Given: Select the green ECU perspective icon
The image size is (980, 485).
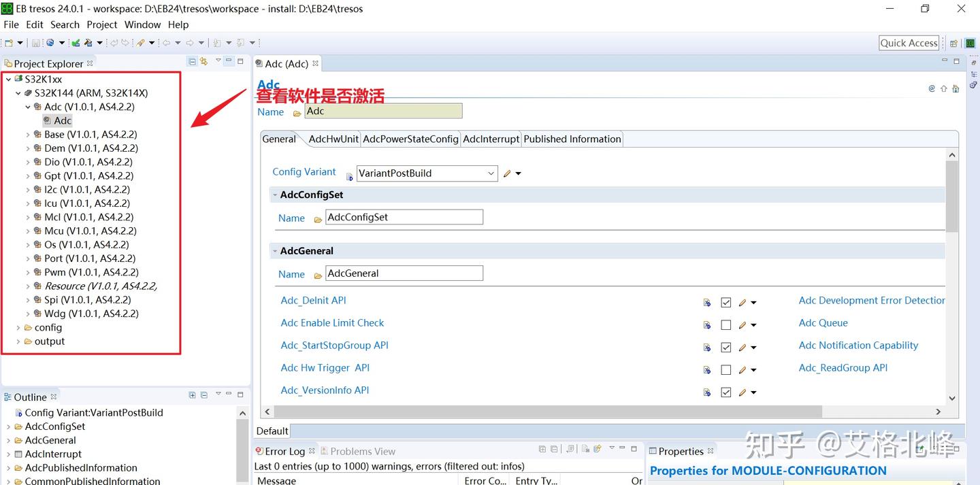Looking at the screenshot, I should pyautogui.click(x=970, y=43).
